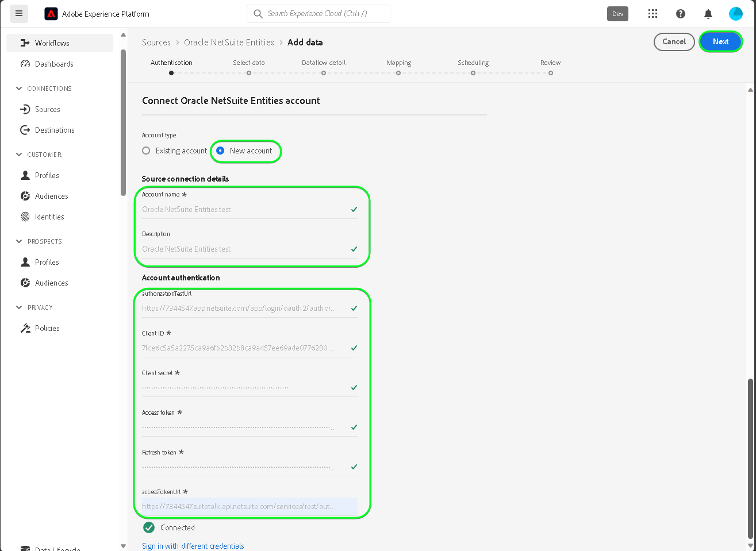
Task: Go to Destinations in sidebar
Action: click(x=55, y=130)
